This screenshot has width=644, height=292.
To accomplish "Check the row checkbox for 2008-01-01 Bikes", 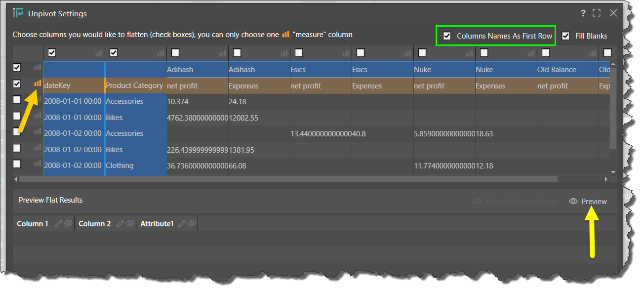I will pyautogui.click(x=17, y=116).
